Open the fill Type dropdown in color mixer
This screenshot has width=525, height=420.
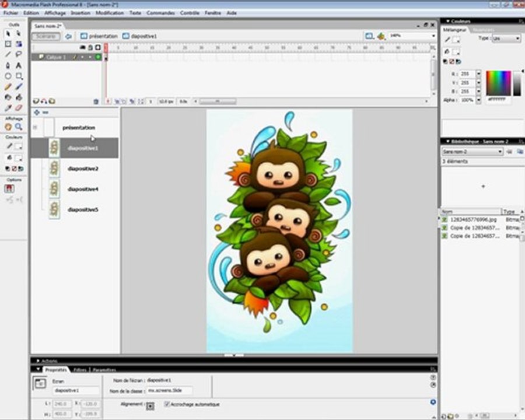click(x=506, y=38)
